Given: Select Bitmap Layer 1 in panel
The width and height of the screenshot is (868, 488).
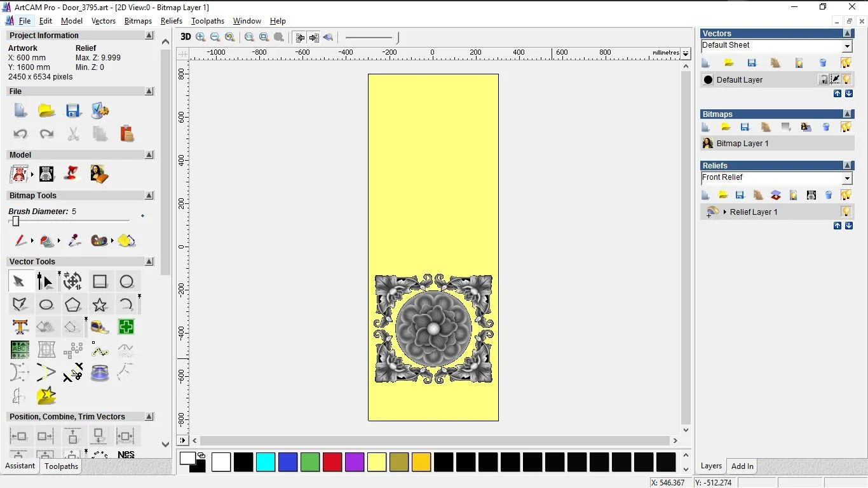Looking at the screenshot, I should point(742,144).
